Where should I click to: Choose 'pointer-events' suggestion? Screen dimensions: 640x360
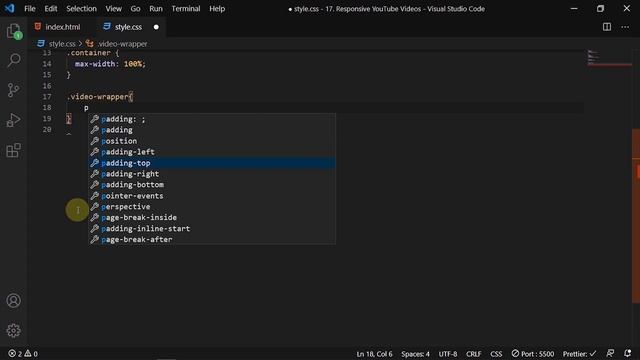[212, 196]
